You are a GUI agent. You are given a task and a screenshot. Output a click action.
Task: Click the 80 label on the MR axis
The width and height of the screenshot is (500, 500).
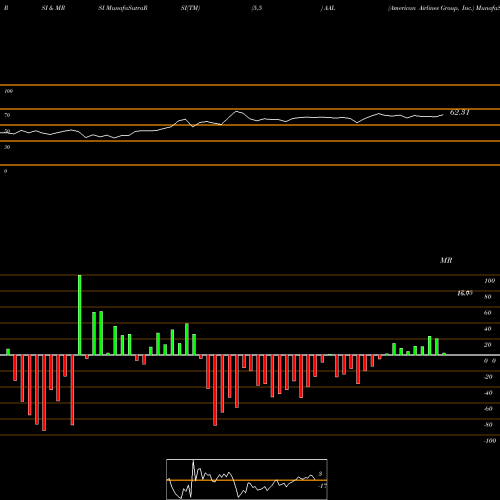(488, 297)
